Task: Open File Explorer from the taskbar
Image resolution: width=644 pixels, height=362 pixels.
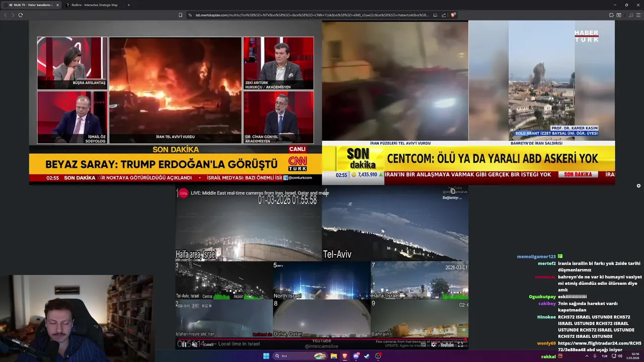Action: 334,356
